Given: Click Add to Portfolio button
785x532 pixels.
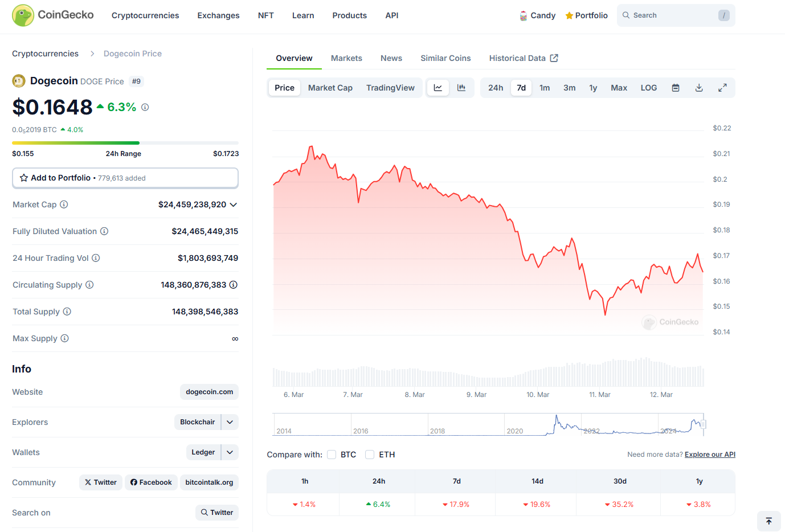Looking at the screenshot, I should pos(125,178).
